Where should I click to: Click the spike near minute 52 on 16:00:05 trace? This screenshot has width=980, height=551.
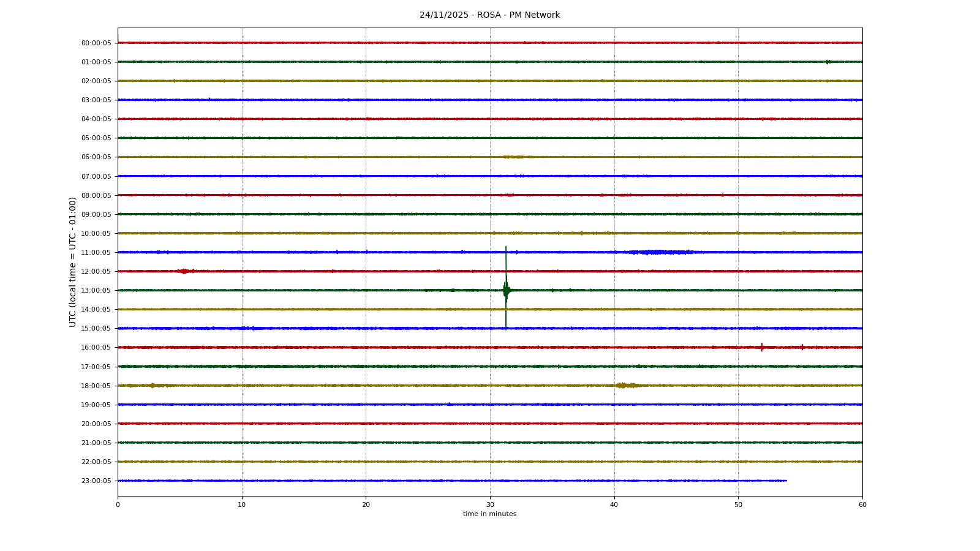click(x=762, y=347)
